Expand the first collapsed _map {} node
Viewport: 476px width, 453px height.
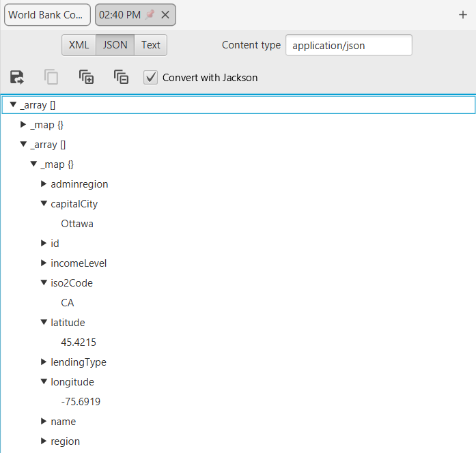pyautogui.click(x=23, y=125)
